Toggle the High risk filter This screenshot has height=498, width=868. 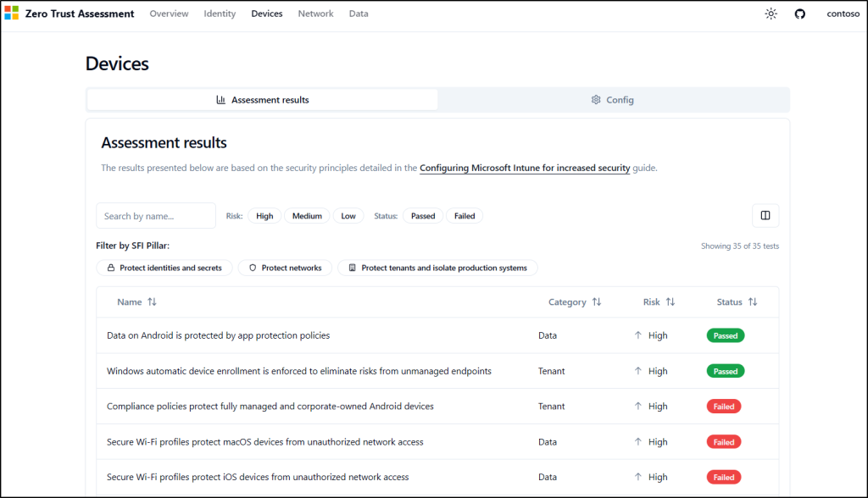tap(264, 216)
